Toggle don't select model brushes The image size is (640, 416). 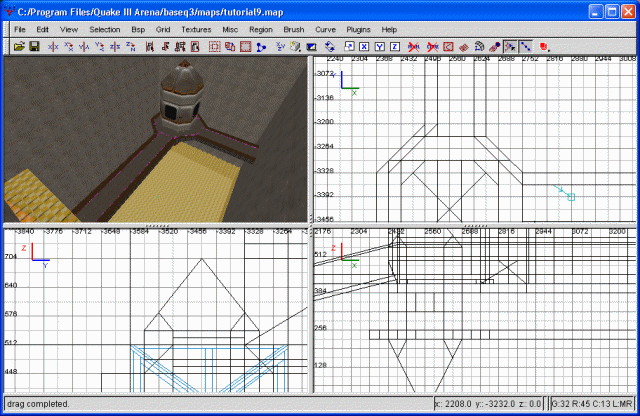coord(413,47)
